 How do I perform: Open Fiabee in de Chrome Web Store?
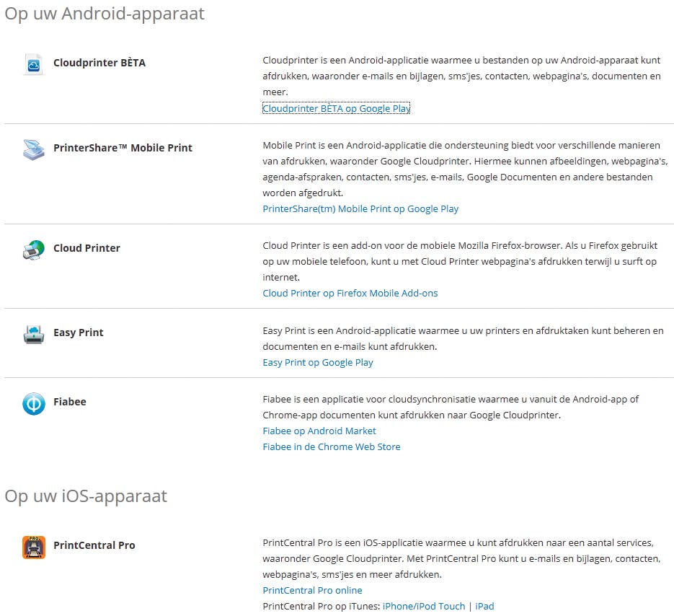pyautogui.click(x=331, y=447)
